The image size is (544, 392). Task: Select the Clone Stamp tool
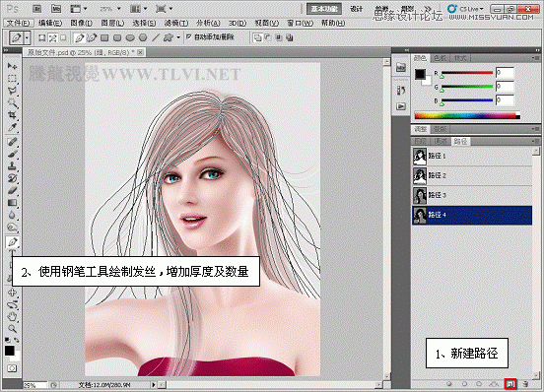point(12,166)
